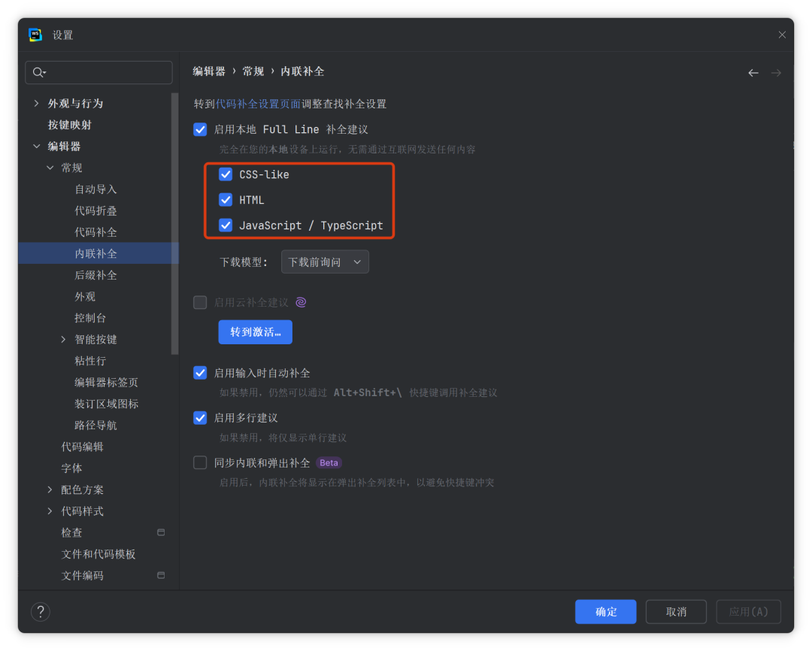Click the project-settings icon next to 检查
The image size is (812, 651).
161,532
